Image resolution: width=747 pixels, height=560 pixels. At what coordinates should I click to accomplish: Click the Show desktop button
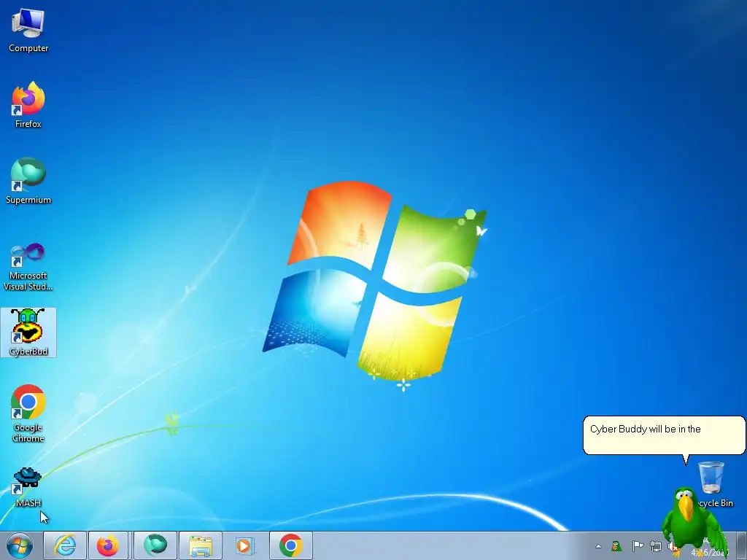coord(742,545)
